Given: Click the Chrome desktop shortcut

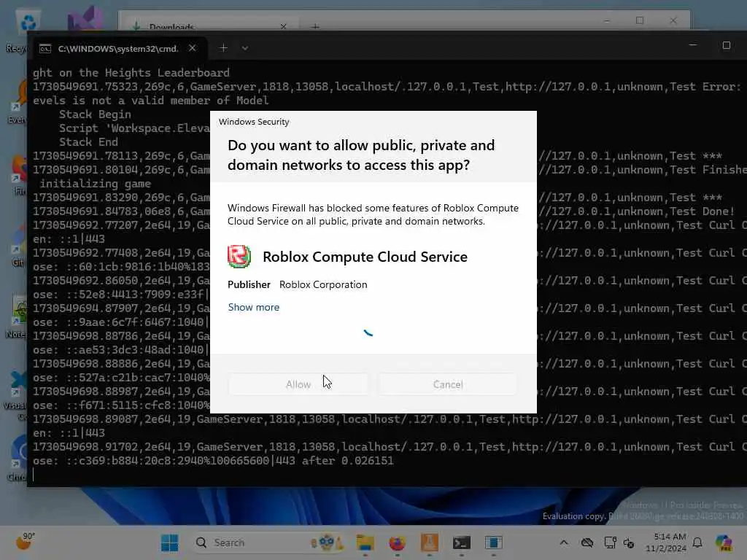Looking at the screenshot, I should point(18,458).
